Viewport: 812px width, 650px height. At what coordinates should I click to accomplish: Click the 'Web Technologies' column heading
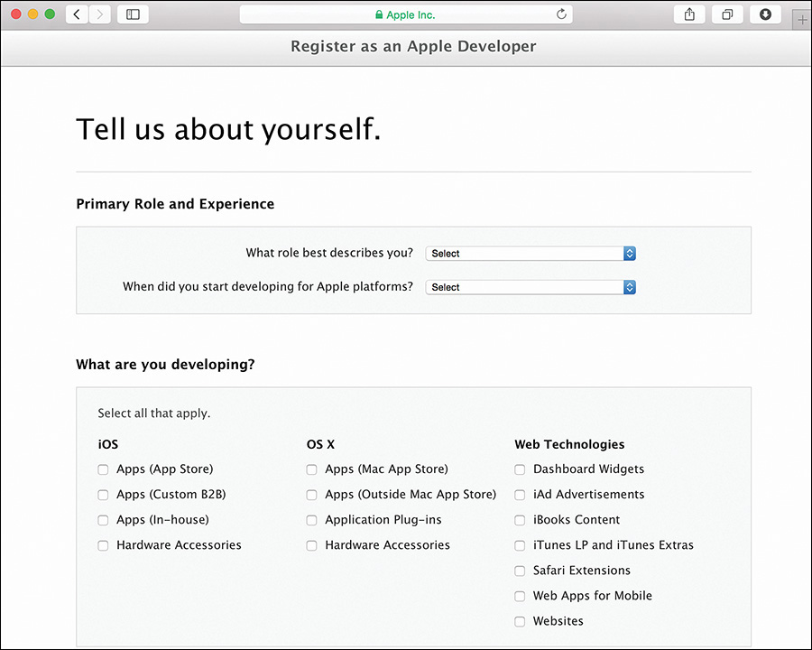(x=569, y=444)
